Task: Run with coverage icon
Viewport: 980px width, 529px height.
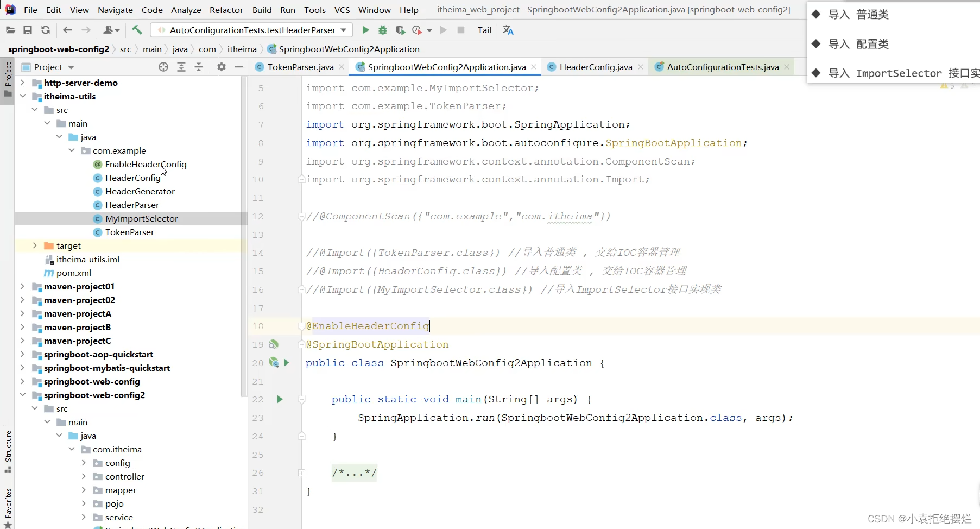Action: pos(400,30)
